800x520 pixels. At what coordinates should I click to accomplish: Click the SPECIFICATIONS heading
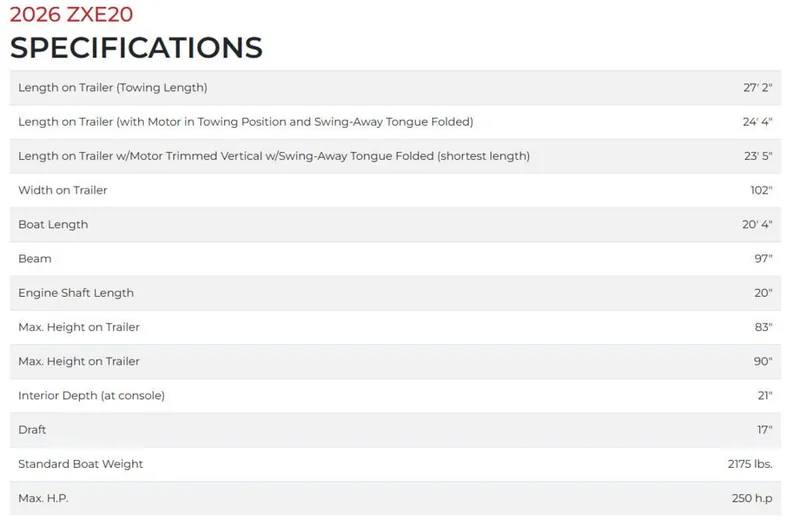click(x=136, y=47)
